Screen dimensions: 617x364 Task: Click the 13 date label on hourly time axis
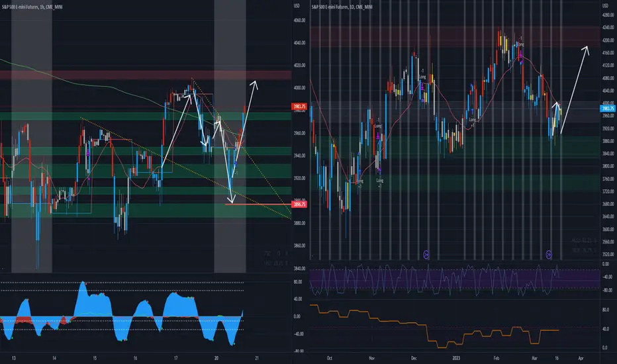[14, 358]
